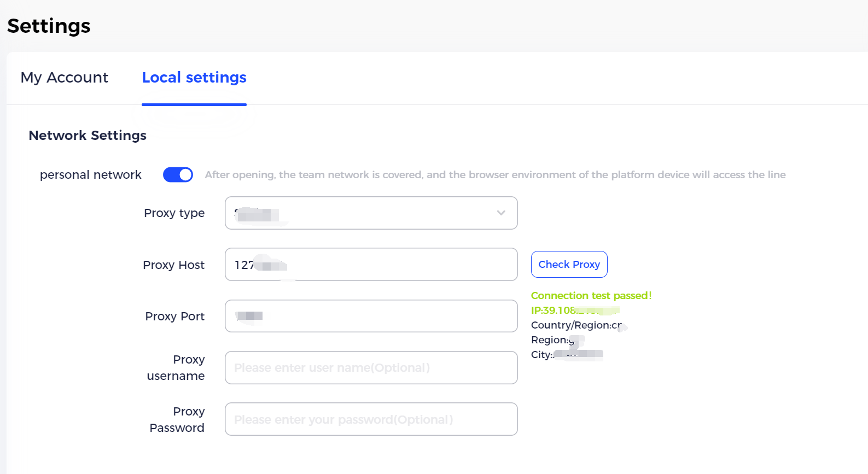Click the Proxy username input field
The height and width of the screenshot is (474, 868).
pos(371,367)
